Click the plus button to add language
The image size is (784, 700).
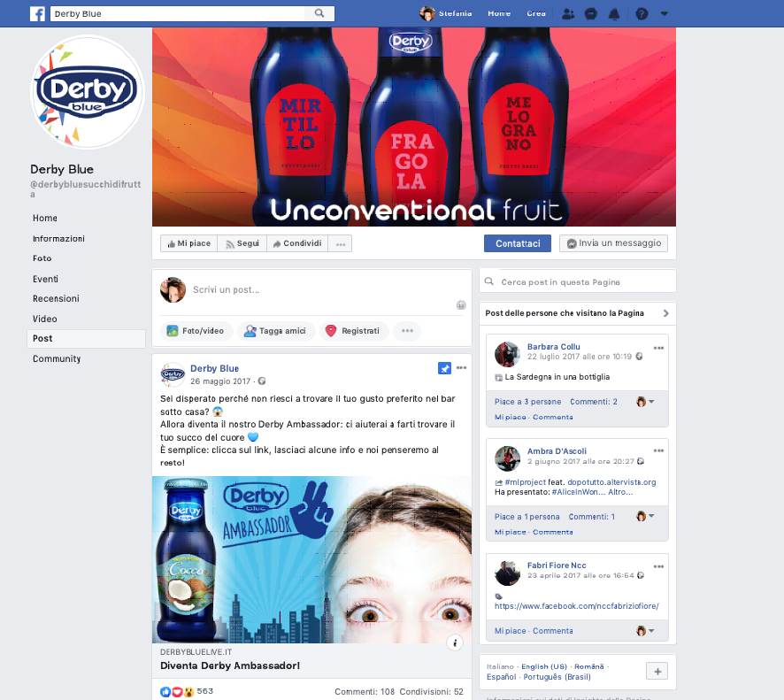657,672
